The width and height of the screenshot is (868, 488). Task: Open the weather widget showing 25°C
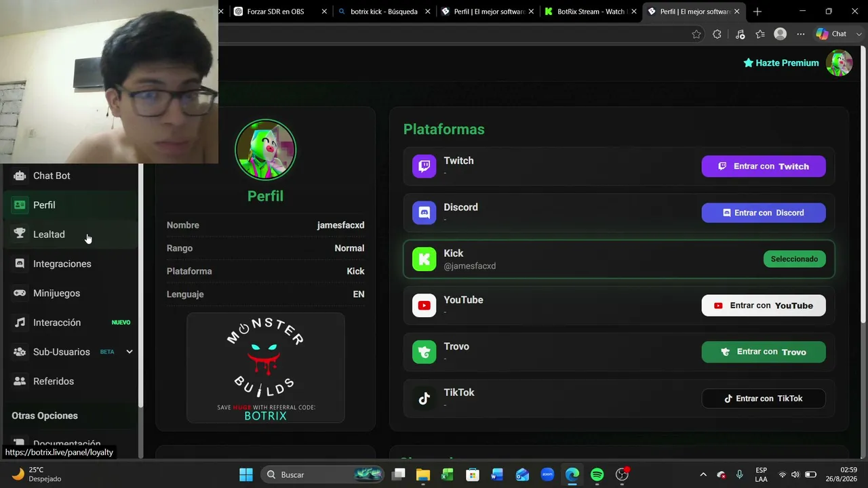tap(37, 474)
